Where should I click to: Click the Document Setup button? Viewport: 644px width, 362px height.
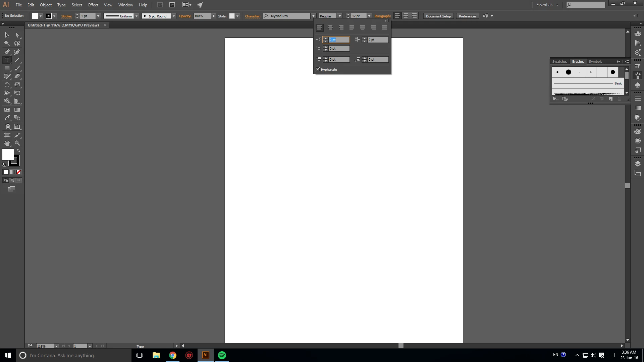point(438,16)
